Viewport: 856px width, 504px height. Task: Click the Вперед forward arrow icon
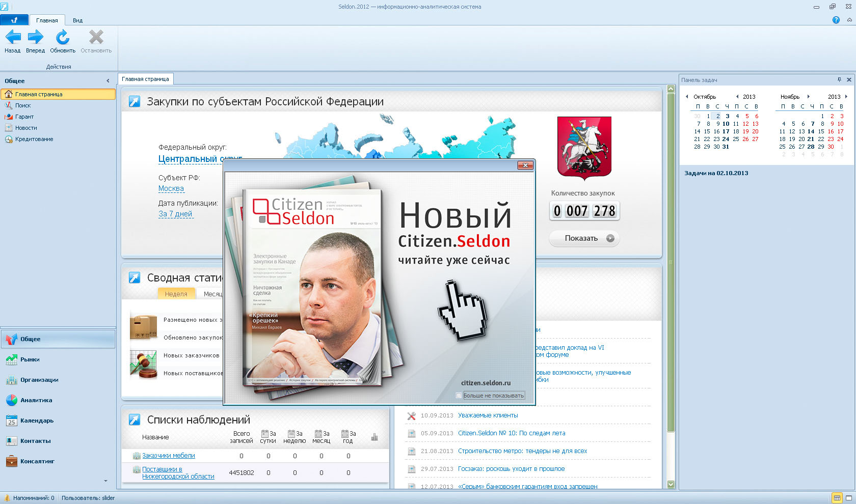(x=36, y=37)
